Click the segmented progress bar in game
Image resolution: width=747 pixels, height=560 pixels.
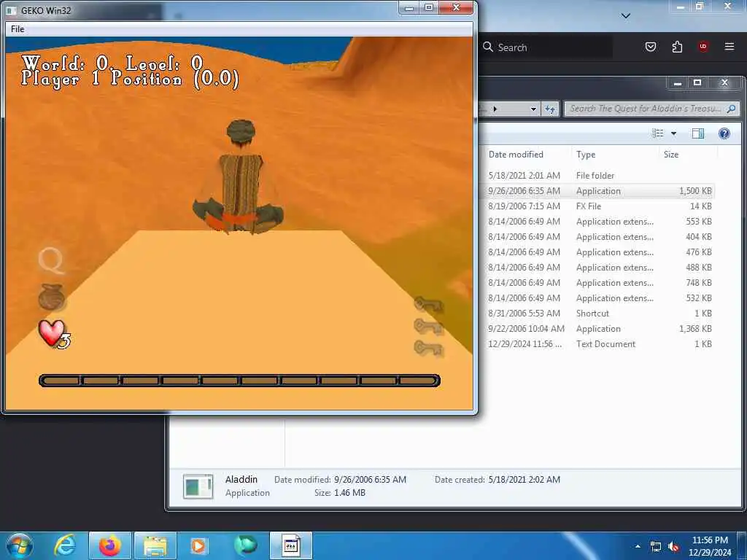[239, 381]
